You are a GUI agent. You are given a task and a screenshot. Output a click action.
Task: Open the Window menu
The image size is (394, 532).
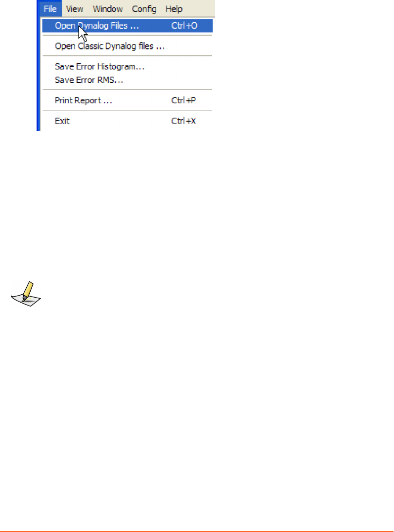[108, 9]
